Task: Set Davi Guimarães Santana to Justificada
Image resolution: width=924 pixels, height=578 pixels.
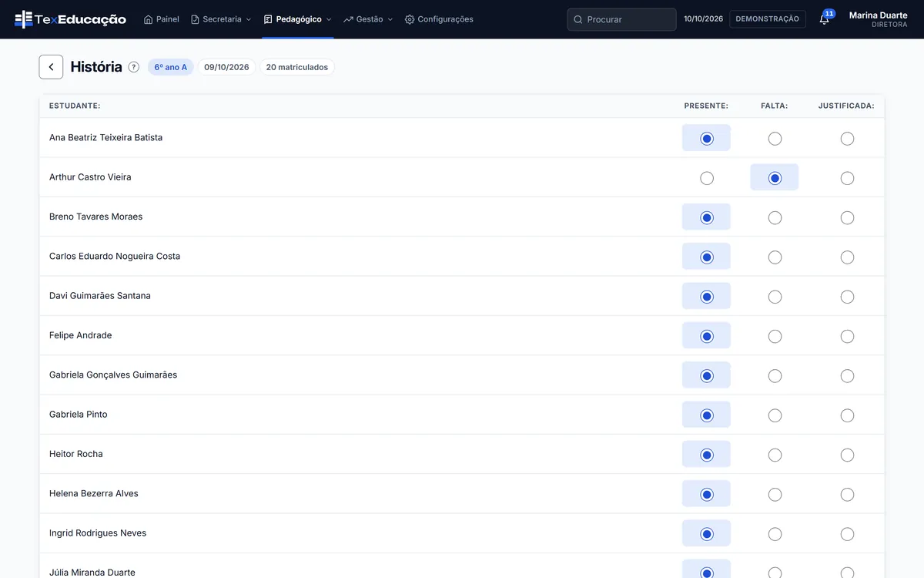Action: [x=847, y=297]
